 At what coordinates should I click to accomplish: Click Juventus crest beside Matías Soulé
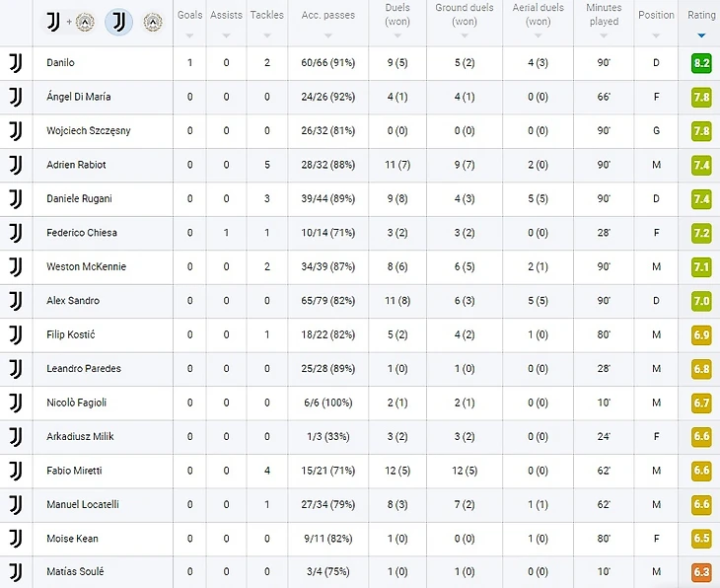click(16, 572)
